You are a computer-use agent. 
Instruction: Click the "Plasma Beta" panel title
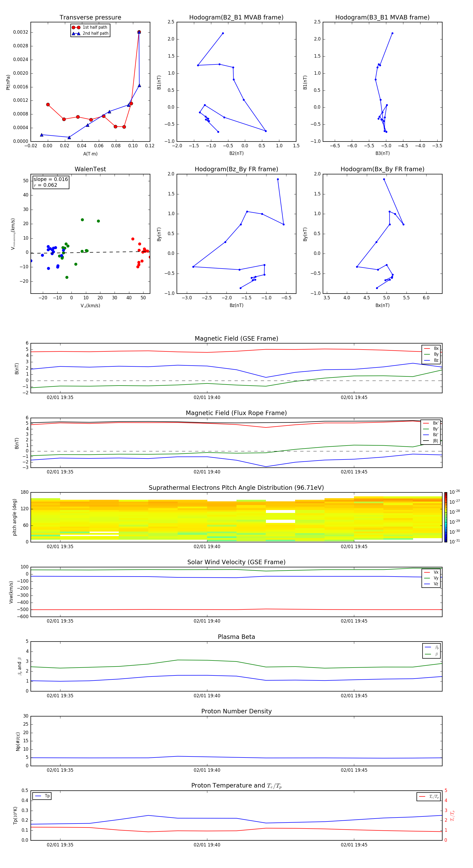(x=236, y=637)
